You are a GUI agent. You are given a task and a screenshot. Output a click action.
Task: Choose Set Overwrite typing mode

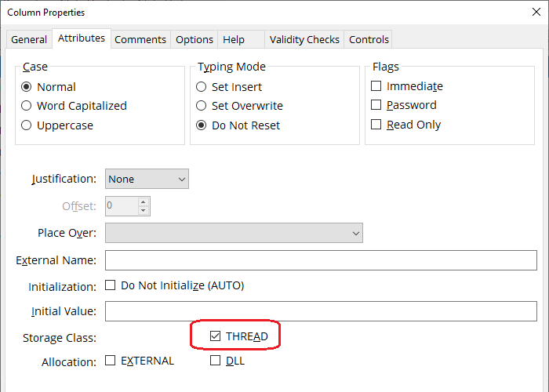point(202,106)
